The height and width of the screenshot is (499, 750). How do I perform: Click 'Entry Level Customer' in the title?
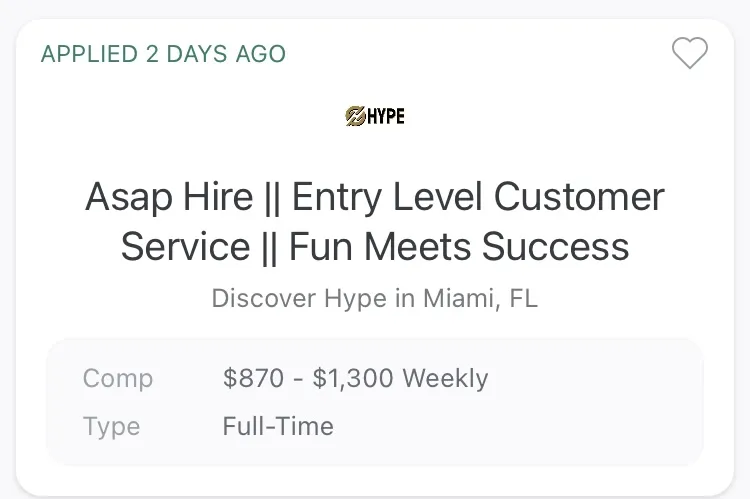point(478,197)
